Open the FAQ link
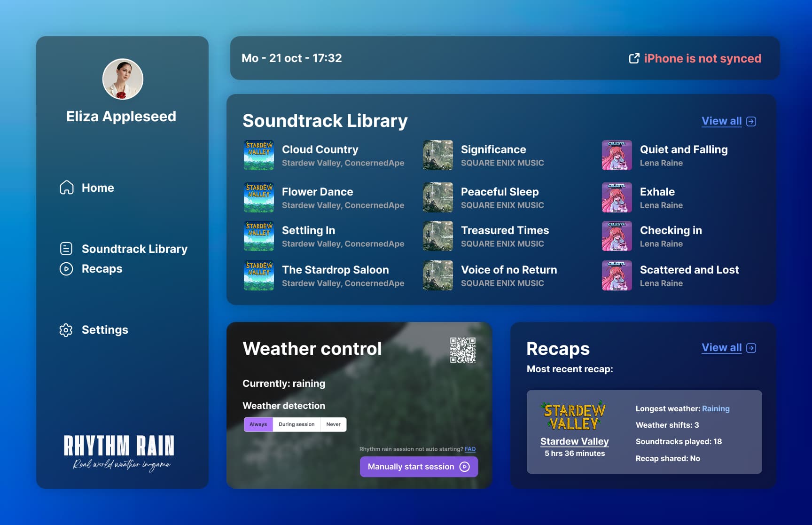This screenshot has height=525, width=812. pos(470,449)
